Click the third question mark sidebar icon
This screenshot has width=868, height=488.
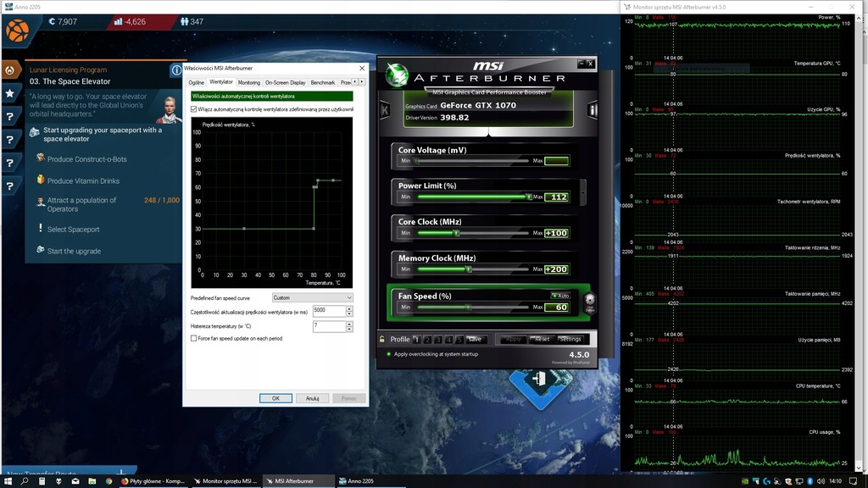pyautogui.click(x=10, y=164)
